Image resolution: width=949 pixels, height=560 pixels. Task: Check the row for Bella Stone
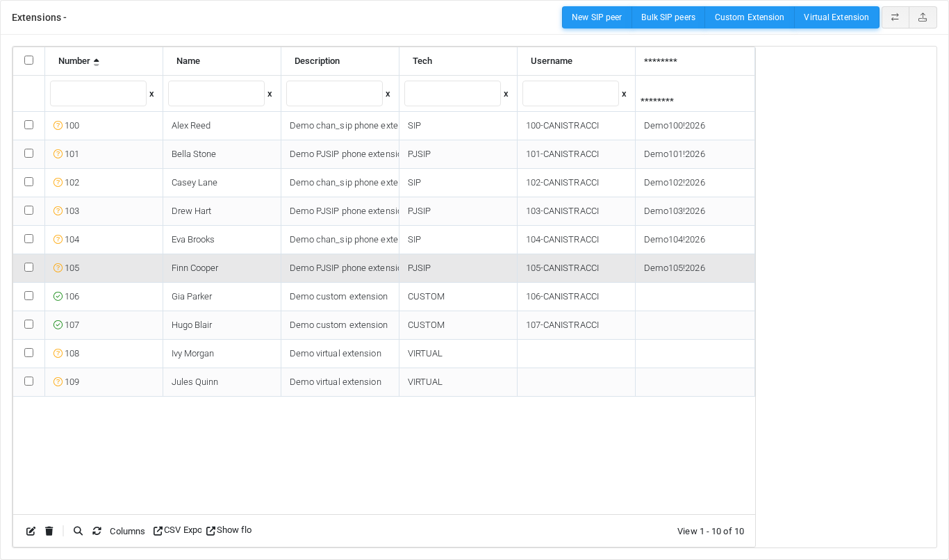[28, 154]
